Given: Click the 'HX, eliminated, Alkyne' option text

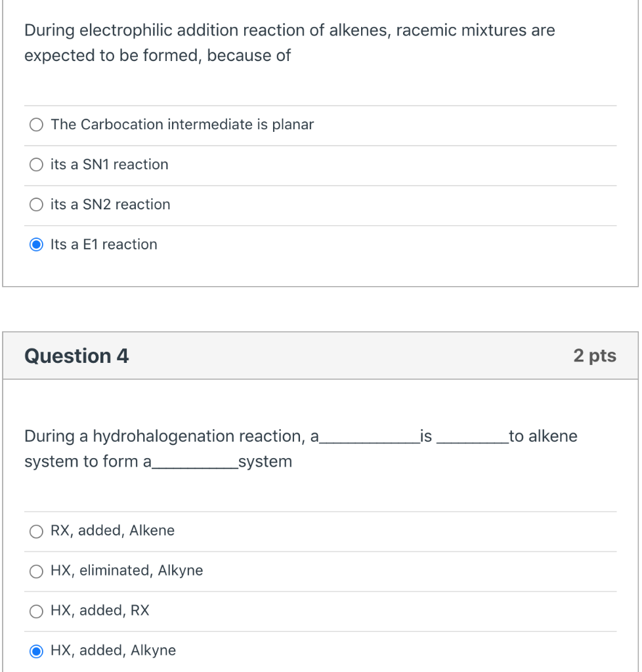Looking at the screenshot, I should (x=127, y=571).
